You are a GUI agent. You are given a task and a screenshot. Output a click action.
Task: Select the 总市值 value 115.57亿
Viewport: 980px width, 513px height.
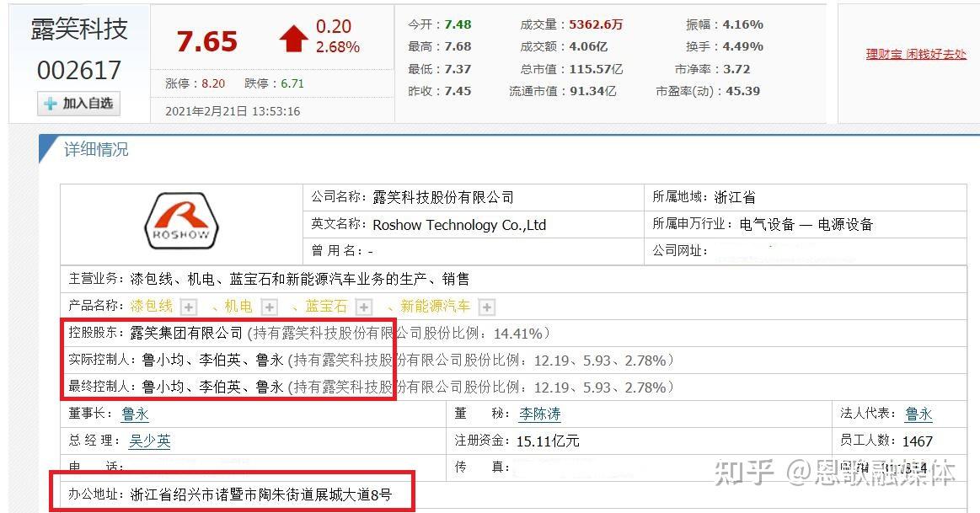click(596, 69)
